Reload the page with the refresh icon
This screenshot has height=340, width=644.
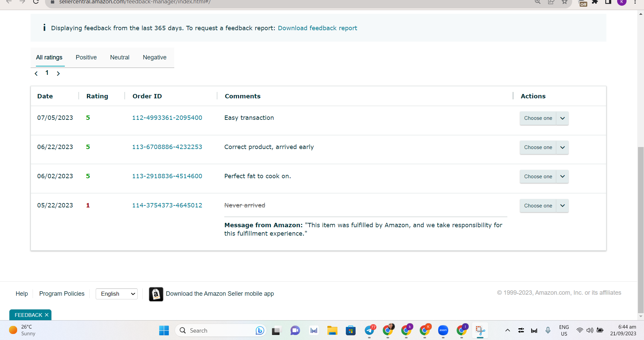click(36, 2)
